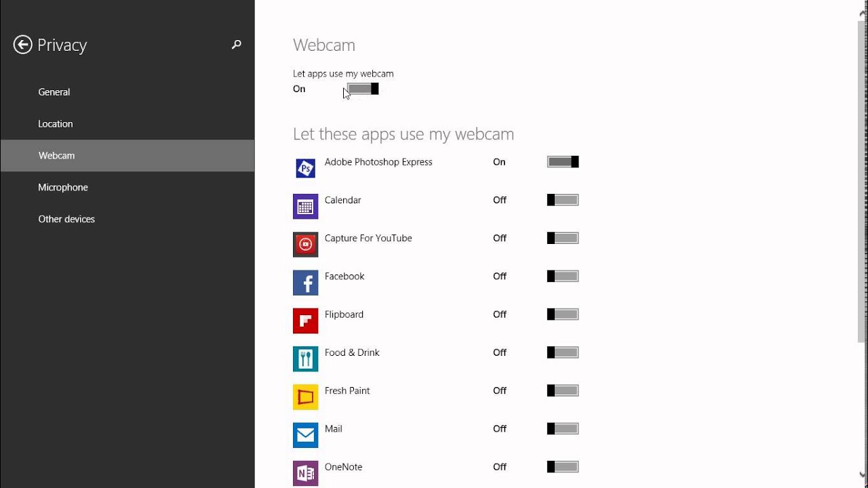This screenshot has height=488, width=868.
Task: Click the Calendar app icon
Action: [x=305, y=206]
